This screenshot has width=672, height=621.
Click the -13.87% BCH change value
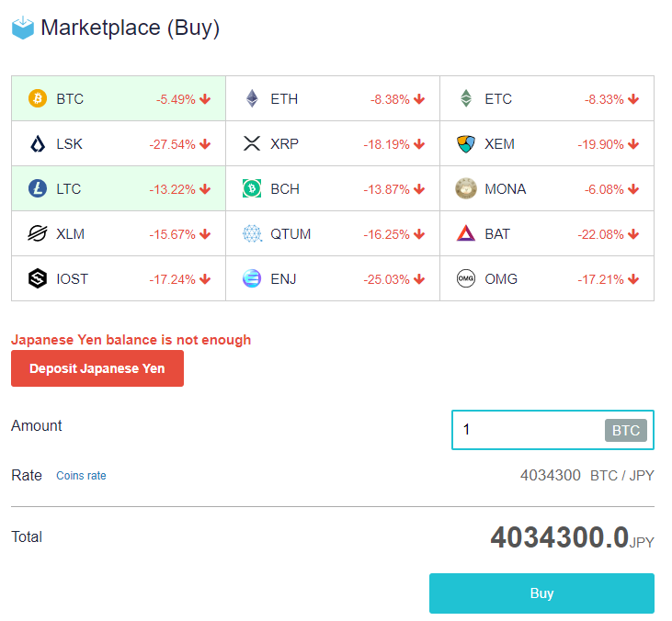tap(387, 189)
